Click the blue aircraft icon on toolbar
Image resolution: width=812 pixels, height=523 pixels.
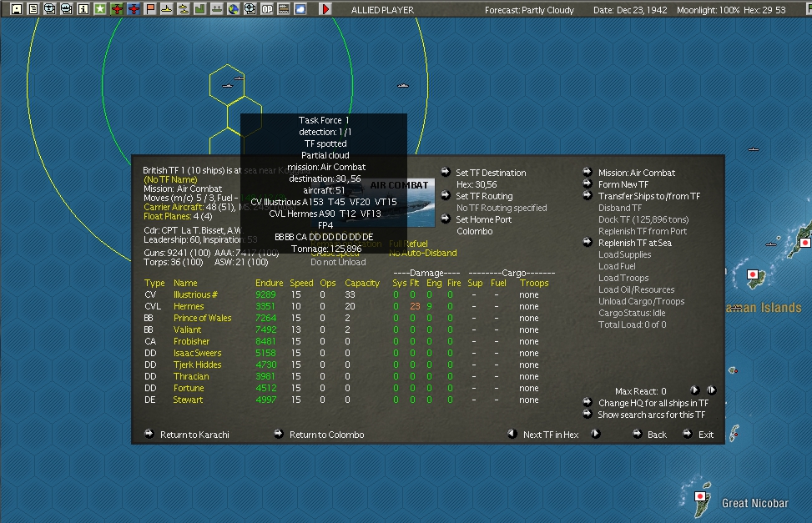(x=134, y=8)
